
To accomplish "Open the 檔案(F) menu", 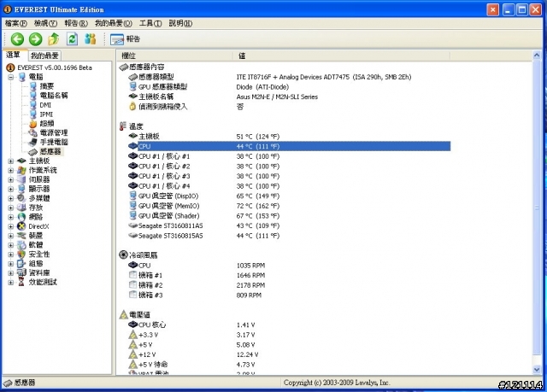I will coord(16,23).
